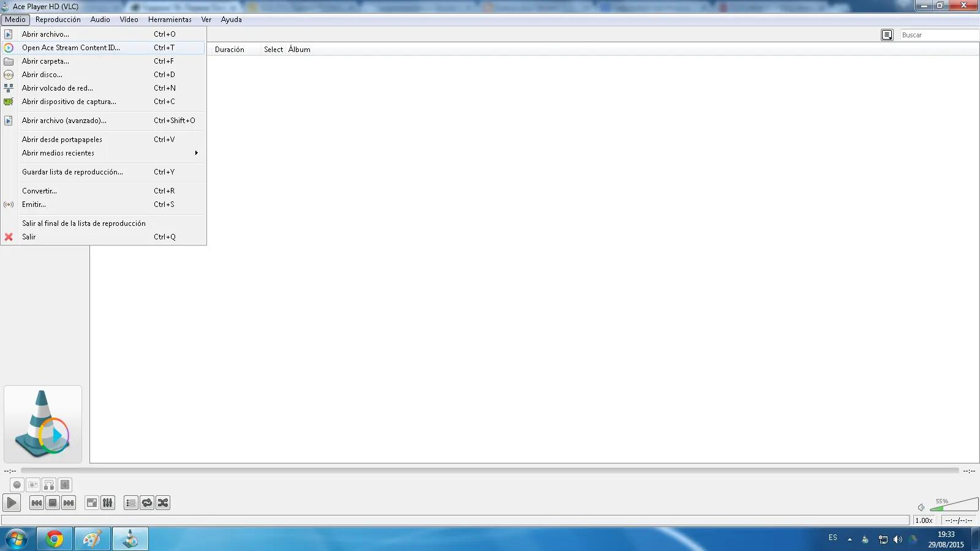Screen dimensions: 980x551
Task: Show hidden system tray icons
Action: (850, 539)
